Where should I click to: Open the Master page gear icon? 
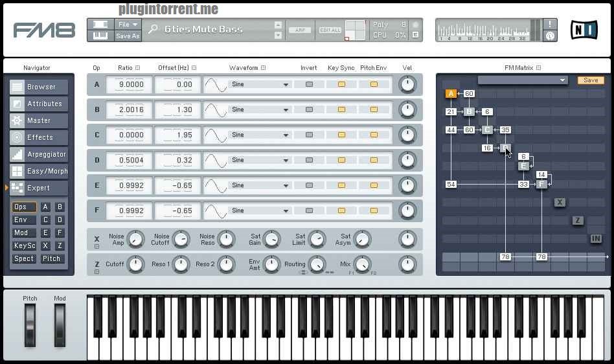[17, 120]
